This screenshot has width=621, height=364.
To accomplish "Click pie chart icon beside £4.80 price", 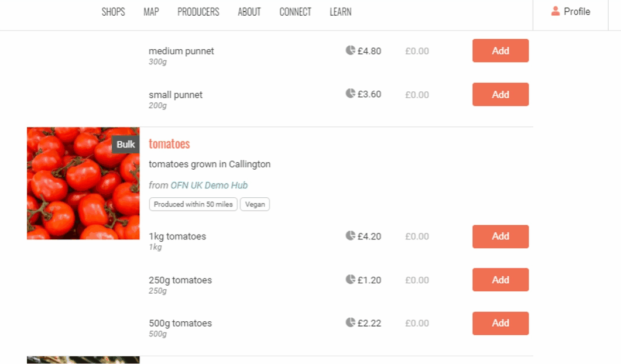I will coord(351,50).
